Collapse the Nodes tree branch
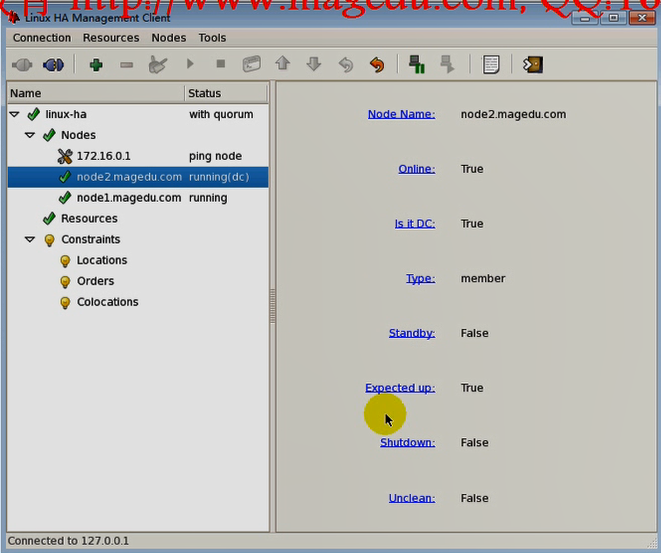The width and height of the screenshot is (661, 553). point(30,135)
